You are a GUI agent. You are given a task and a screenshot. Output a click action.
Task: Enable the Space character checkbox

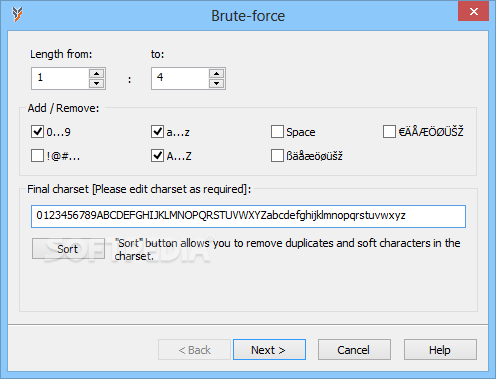[277, 132]
